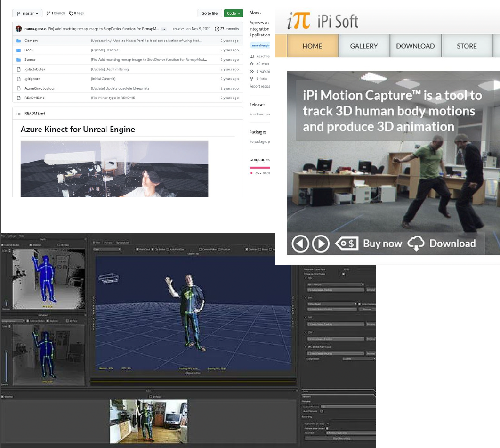Open the Settings menu in capture app

coord(12,236)
